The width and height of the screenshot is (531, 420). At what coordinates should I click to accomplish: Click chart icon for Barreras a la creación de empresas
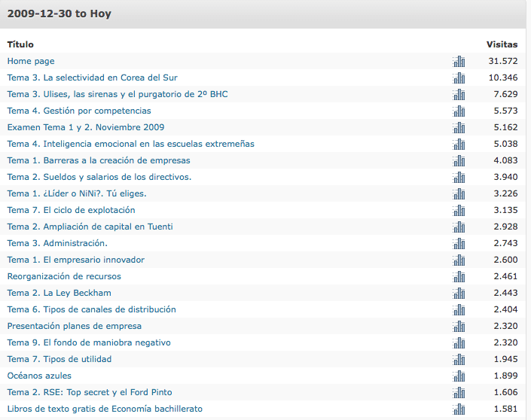pyautogui.click(x=459, y=160)
